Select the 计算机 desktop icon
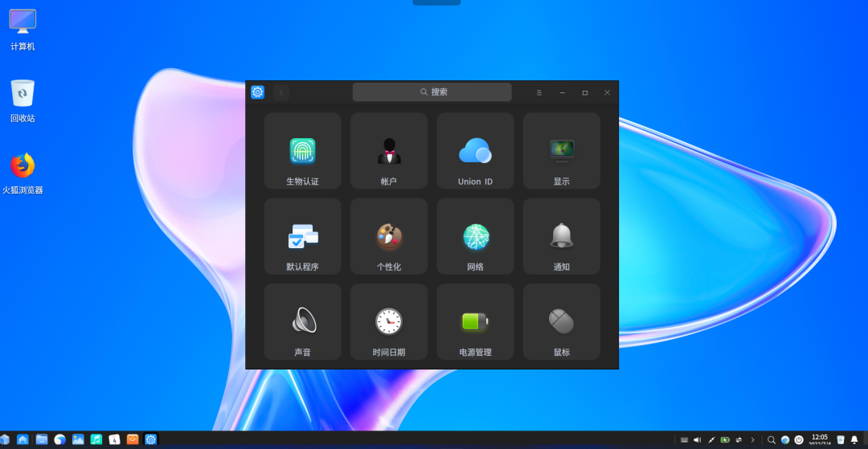The height and width of the screenshot is (449, 868). pyautogui.click(x=23, y=30)
